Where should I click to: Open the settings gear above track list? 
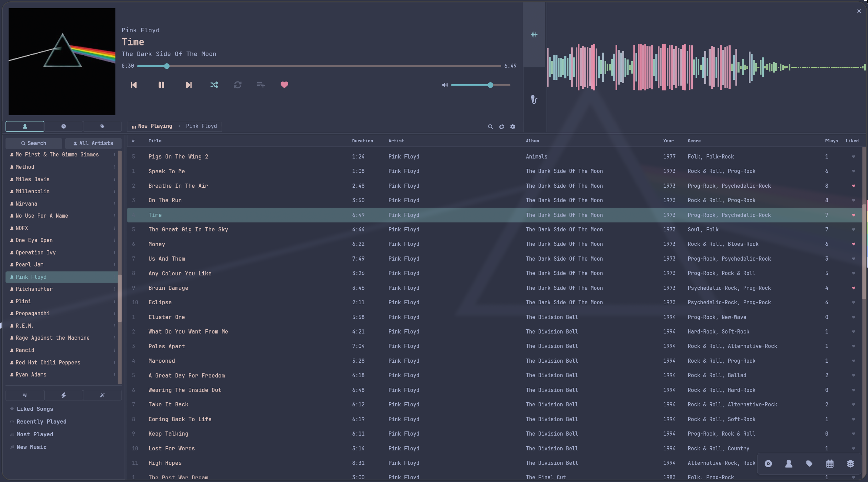(x=513, y=127)
